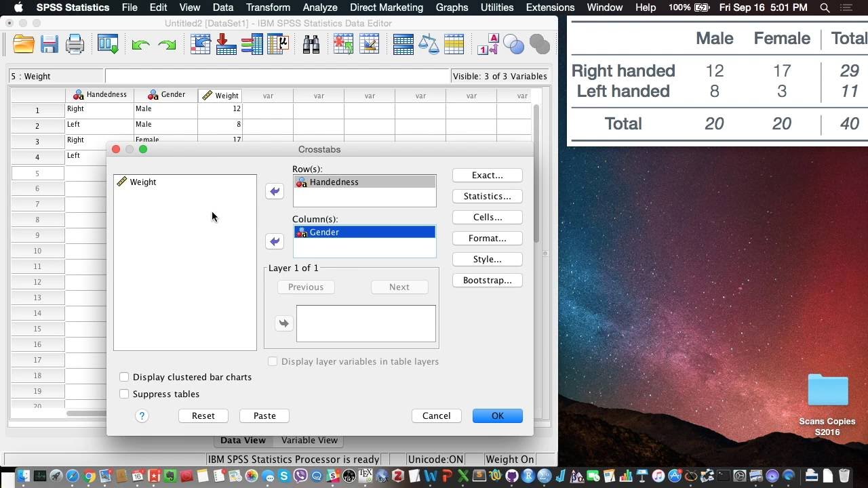Open the Scans Copies S2016 desktop folder
This screenshot has width=868, height=488.
(827, 404)
